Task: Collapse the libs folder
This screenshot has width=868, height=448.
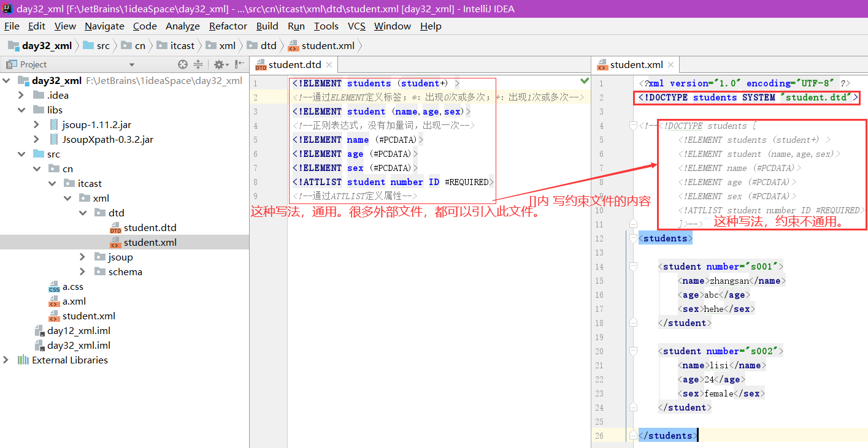Action: (x=21, y=110)
